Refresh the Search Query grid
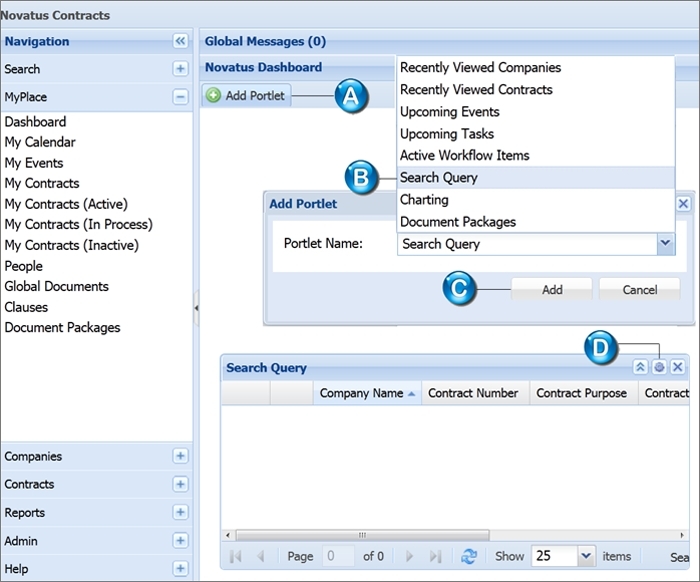This screenshot has height=582, width=700. click(x=469, y=556)
